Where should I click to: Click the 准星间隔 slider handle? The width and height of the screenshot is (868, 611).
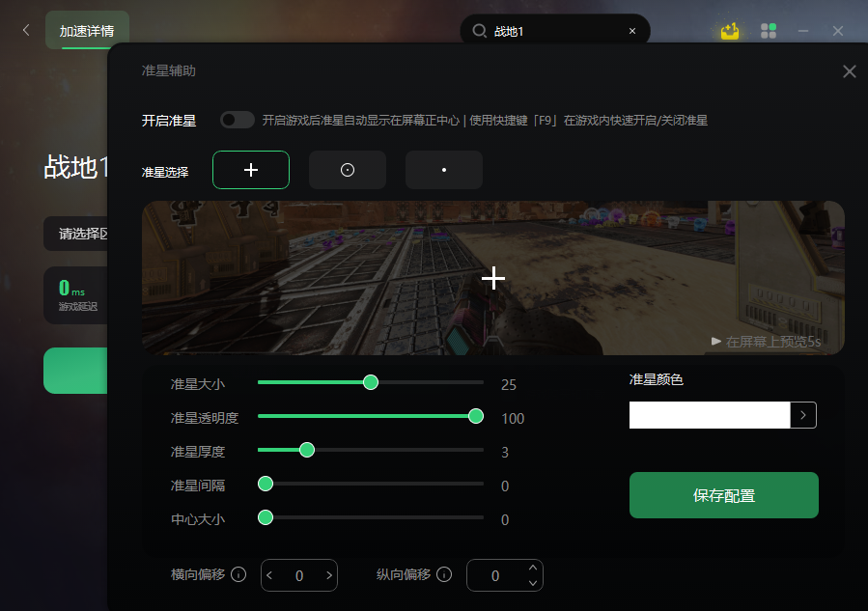[x=266, y=484]
